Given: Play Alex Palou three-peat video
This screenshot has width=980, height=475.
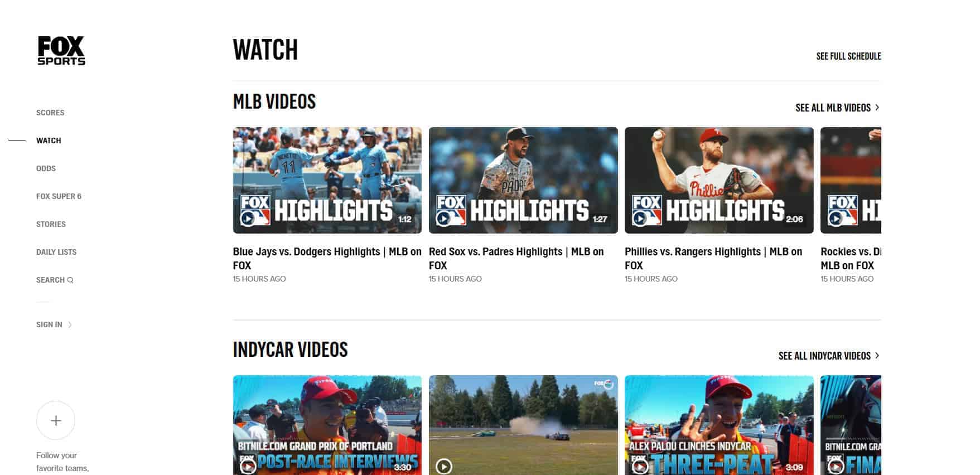Looking at the screenshot, I should 640,466.
